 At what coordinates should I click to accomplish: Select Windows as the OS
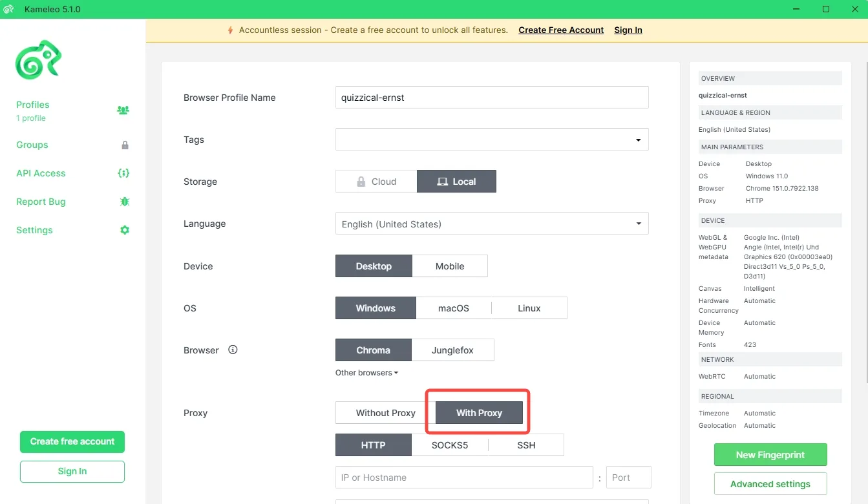[376, 308]
